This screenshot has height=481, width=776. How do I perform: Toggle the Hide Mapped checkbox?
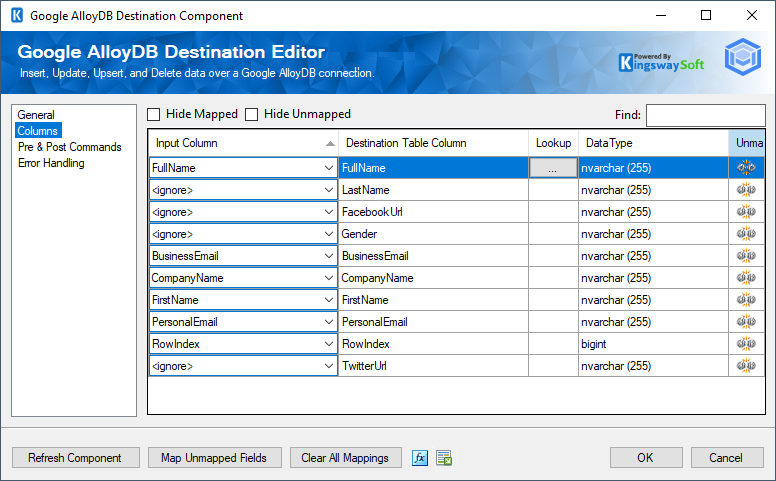click(x=154, y=114)
